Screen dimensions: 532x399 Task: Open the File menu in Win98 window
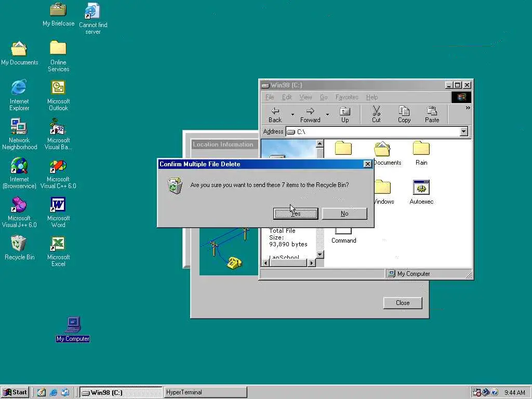270,97
